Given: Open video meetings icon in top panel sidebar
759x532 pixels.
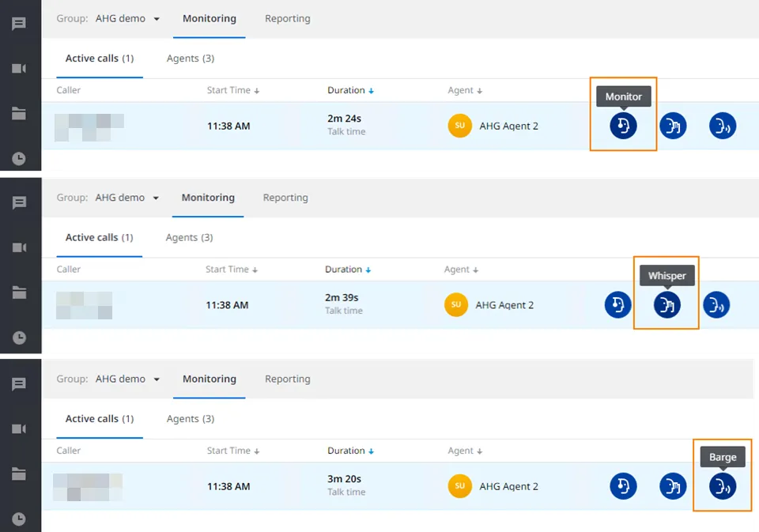Looking at the screenshot, I should click(19, 68).
